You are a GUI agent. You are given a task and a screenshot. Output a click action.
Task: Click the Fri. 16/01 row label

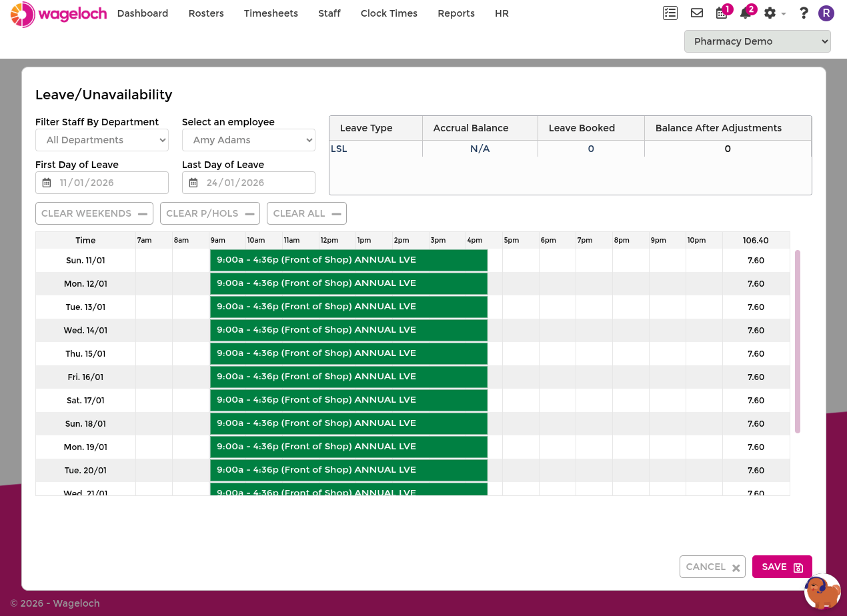85,377
